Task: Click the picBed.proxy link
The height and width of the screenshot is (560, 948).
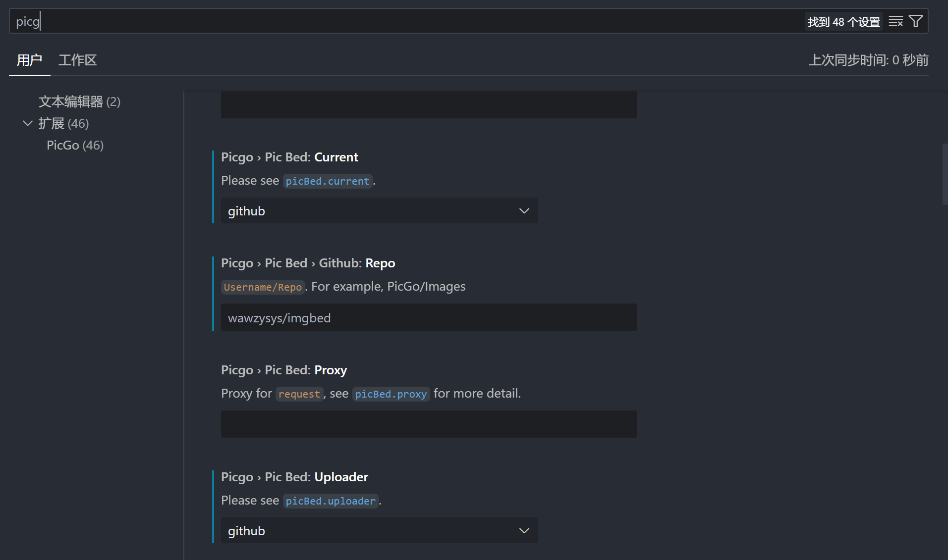Action: point(390,394)
